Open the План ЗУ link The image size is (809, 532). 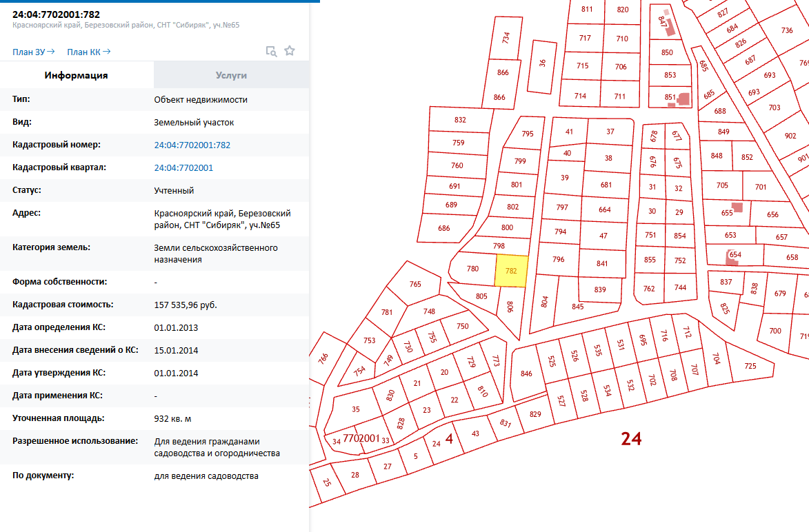pyautogui.click(x=33, y=52)
